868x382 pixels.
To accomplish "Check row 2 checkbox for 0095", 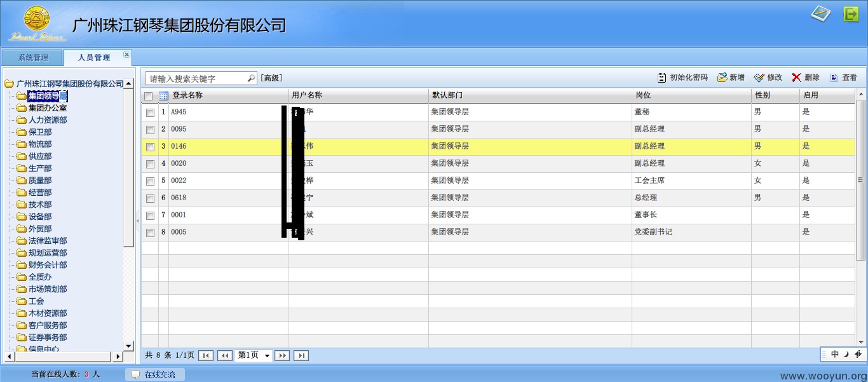I will [150, 130].
